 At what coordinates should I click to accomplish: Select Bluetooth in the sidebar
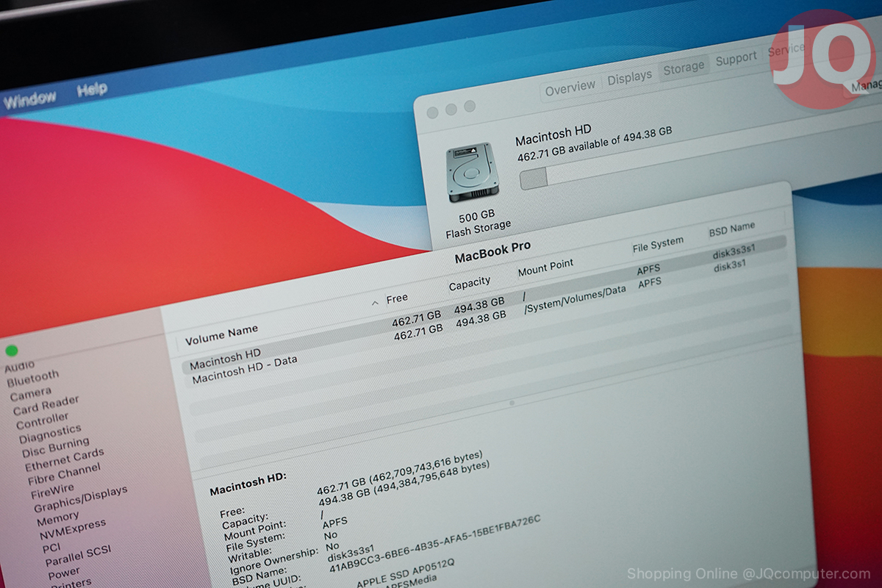pos(32,379)
